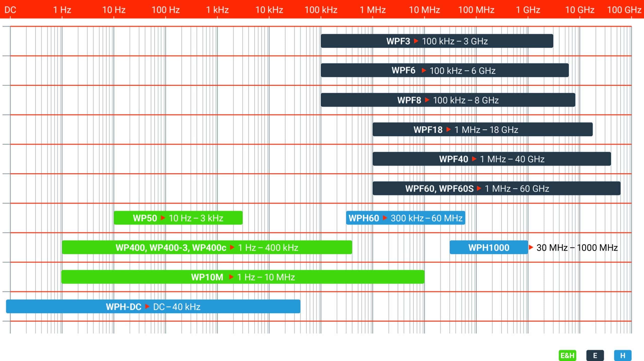
Task: Select the WPF60, WPF60S probe bar
Action: [497, 188]
